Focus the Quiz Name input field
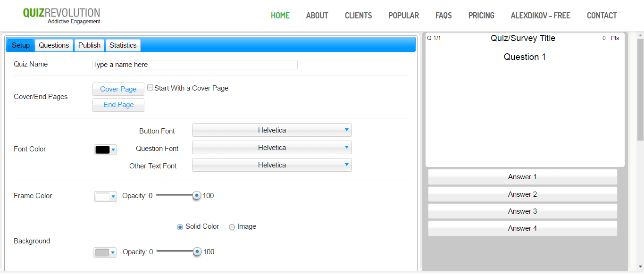 coord(195,65)
